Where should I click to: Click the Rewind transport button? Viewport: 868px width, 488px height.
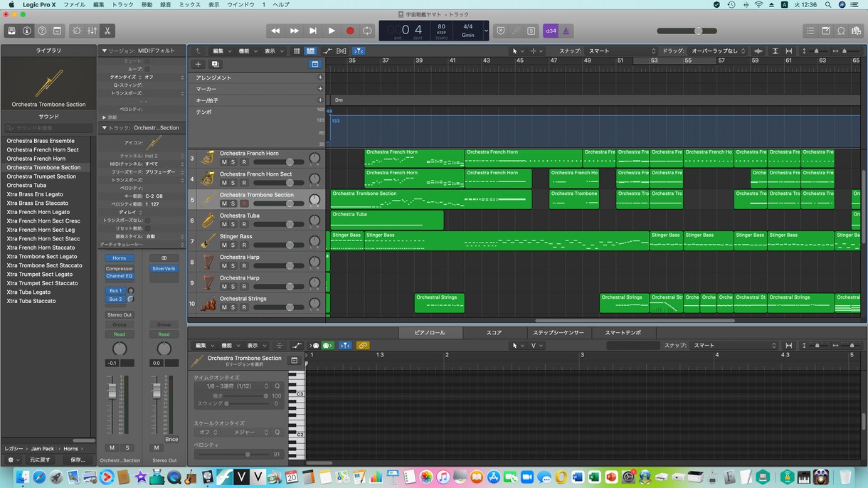point(275,31)
